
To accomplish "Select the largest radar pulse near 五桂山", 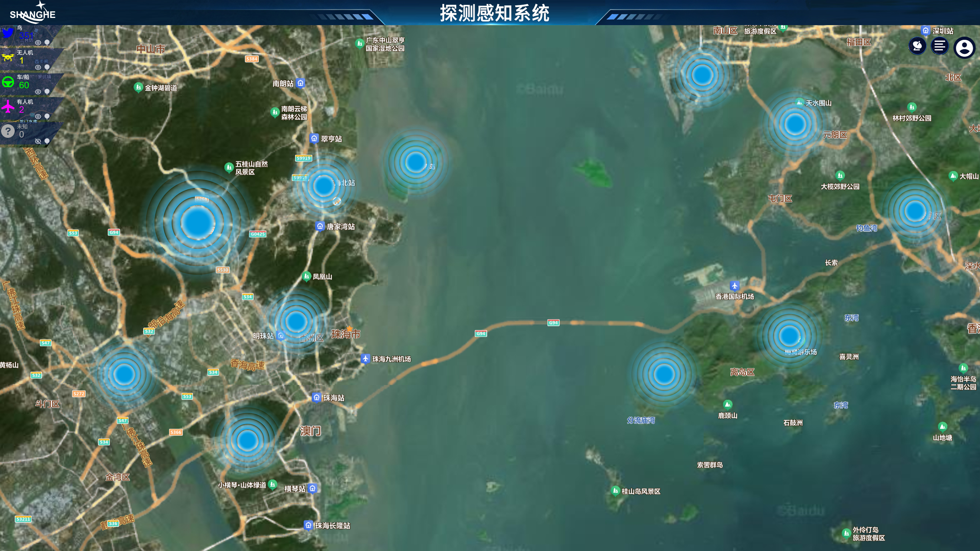I will point(198,223).
